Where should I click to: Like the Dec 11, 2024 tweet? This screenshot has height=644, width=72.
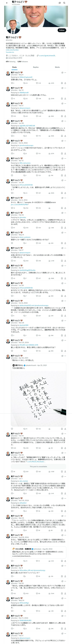pos(37,629)
